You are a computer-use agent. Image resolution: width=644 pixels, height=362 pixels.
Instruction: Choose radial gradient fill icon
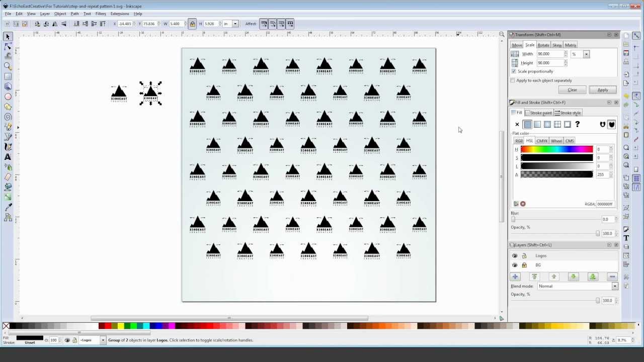547,125
